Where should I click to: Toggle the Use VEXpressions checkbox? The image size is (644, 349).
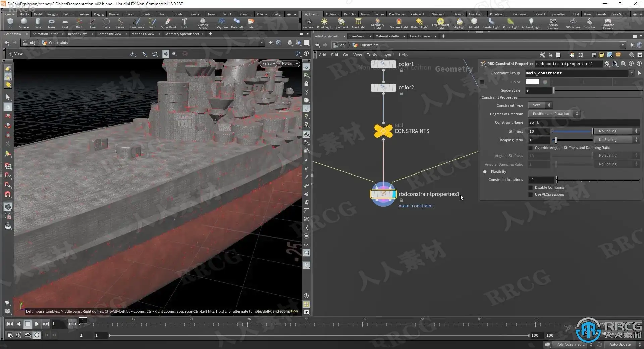pyautogui.click(x=530, y=195)
